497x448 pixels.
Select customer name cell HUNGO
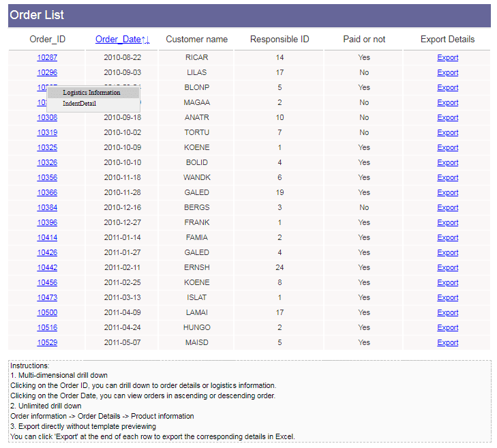coord(196,327)
